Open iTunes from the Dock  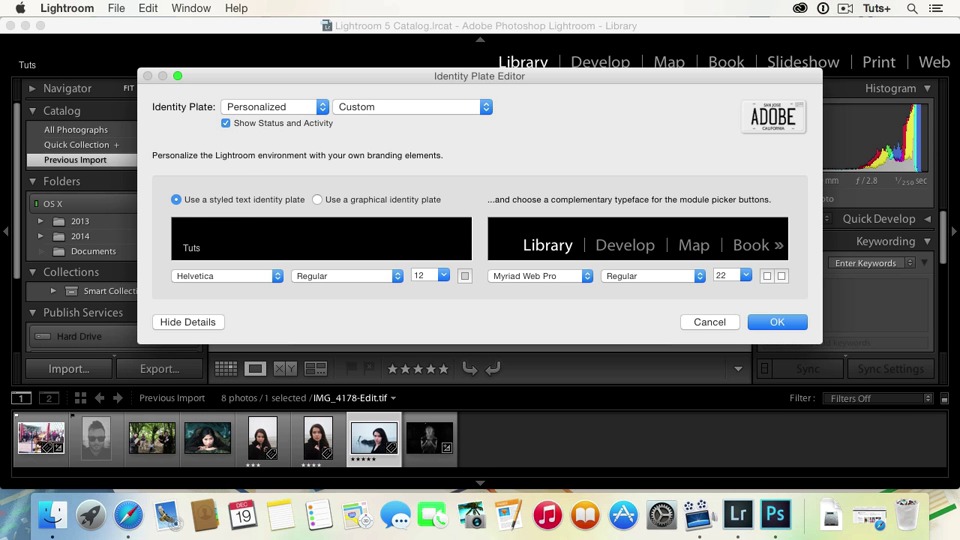pyautogui.click(x=547, y=515)
